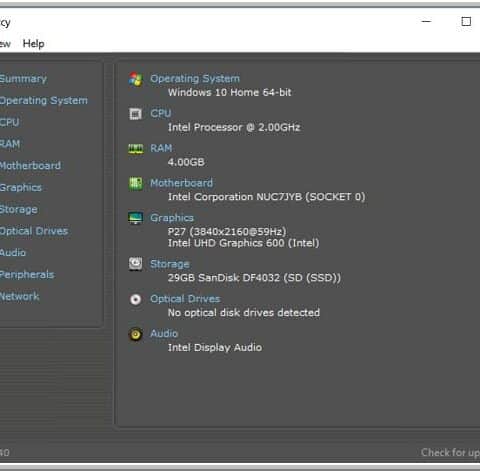
Task: Click 'P27 (3840x2160@59Hz)' monitor text
Action: click(227, 232)
